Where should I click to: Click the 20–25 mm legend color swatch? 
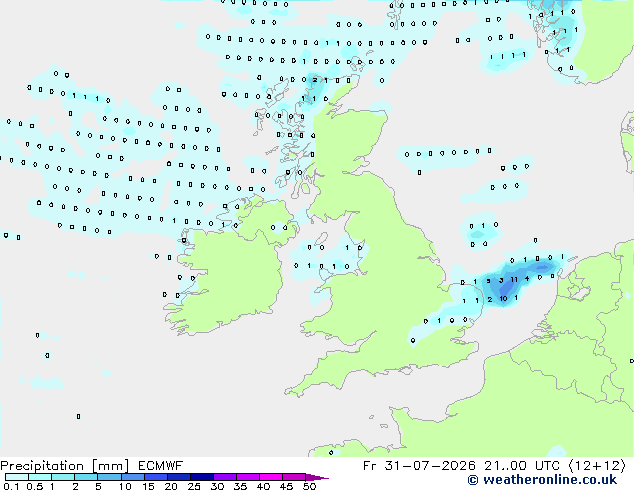[178, 477]
